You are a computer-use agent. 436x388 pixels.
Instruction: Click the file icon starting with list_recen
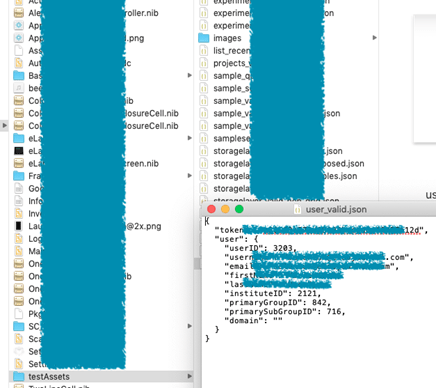point(203,51)
